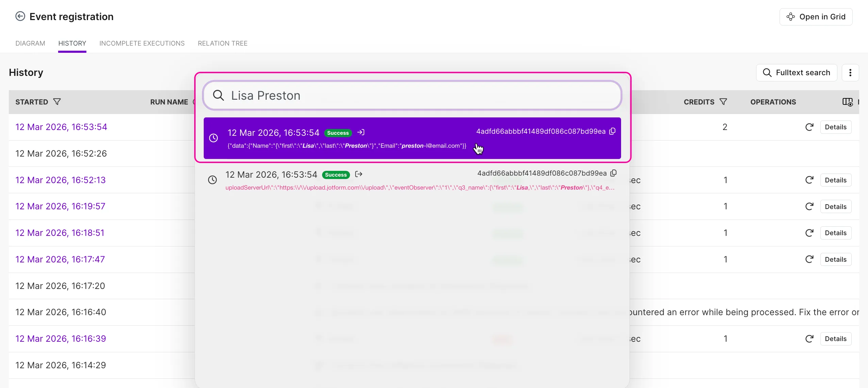
Task: Copy ID in the second search result
Action: click(614, 173)
